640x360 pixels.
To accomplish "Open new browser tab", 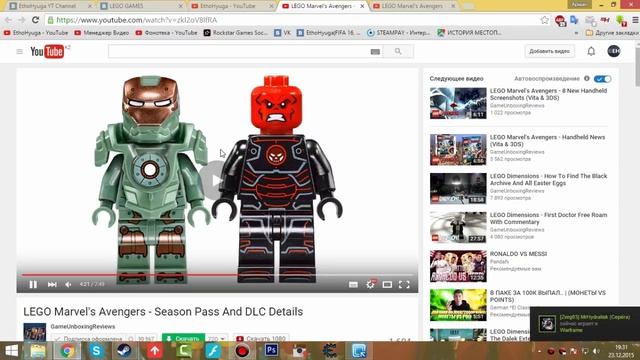I will (x=468, y=6).
